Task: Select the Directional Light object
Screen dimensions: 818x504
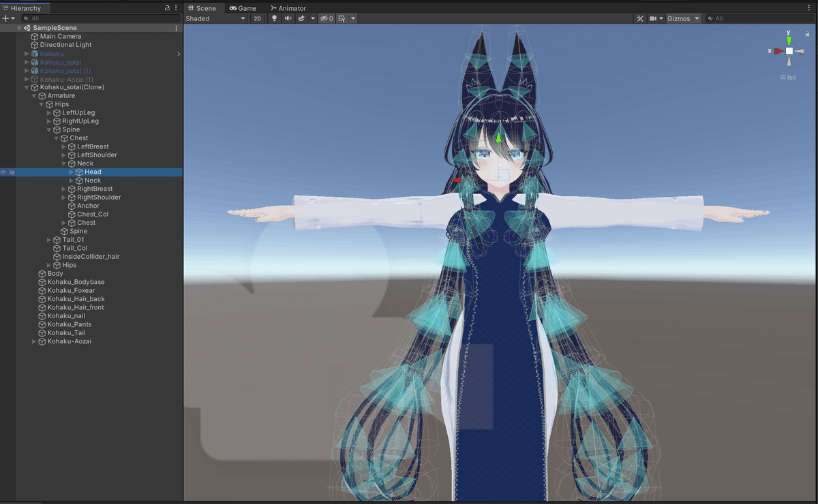Action: [66, 45]
